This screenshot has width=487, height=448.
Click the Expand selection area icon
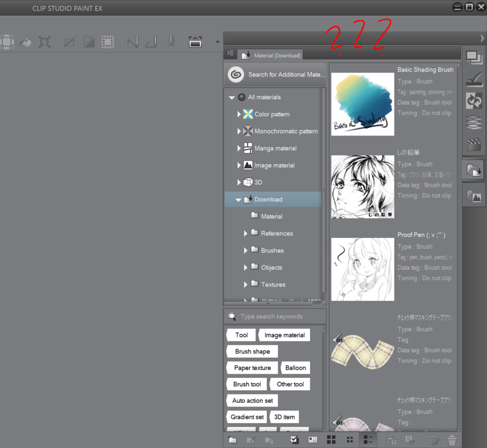(x=7, y=42)
